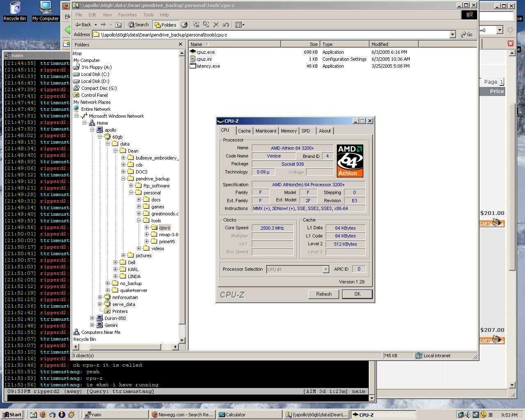
Task: Go Back in Explorer toolbar
Action: tap(83, 25)
